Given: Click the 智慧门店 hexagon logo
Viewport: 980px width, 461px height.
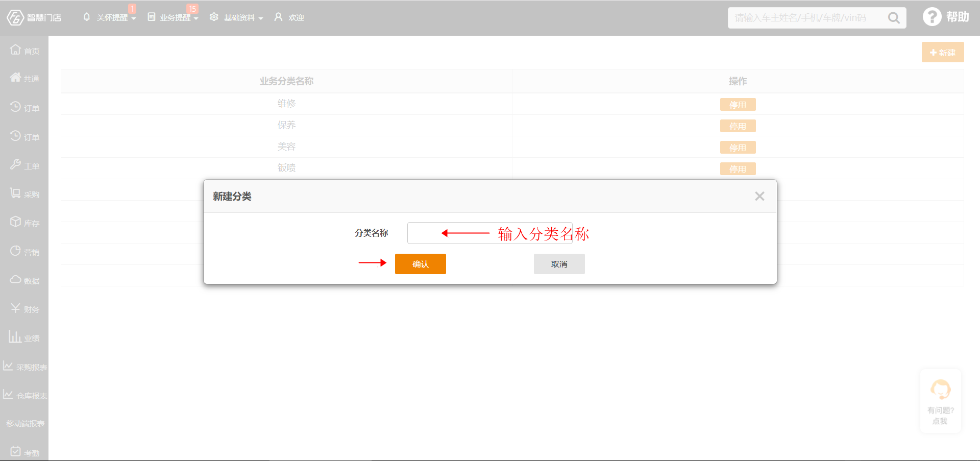Looking at the screenshot, I should (x=15, y=17).
